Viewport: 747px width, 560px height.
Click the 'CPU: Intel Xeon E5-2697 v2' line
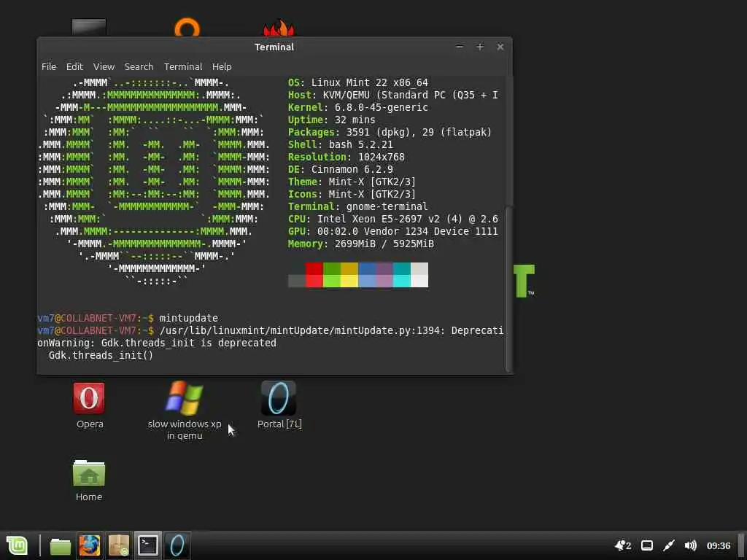point(393,219)
